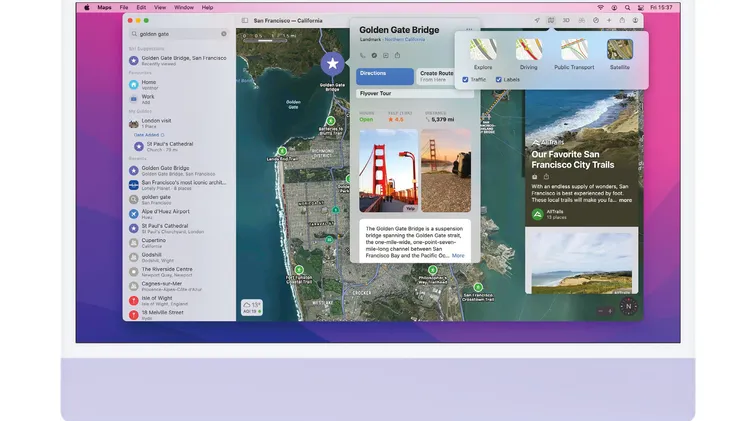
Task: Select the Explore map mode
Action: point(483,55)
